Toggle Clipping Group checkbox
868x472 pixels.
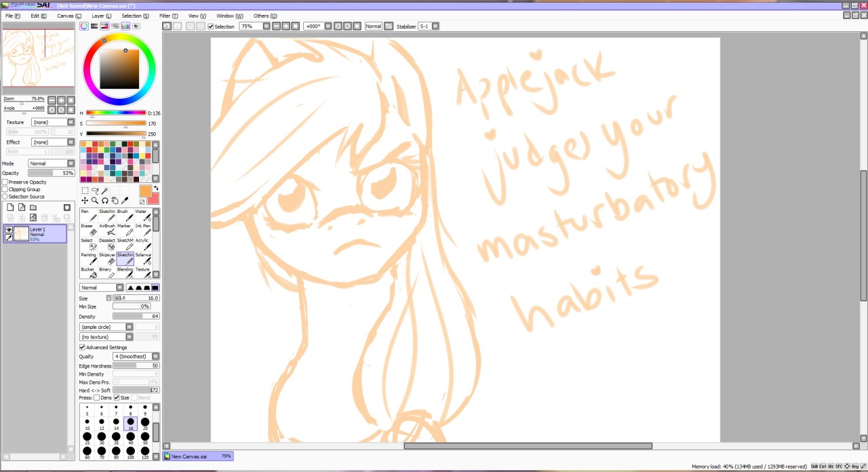[x=5, y=190]
